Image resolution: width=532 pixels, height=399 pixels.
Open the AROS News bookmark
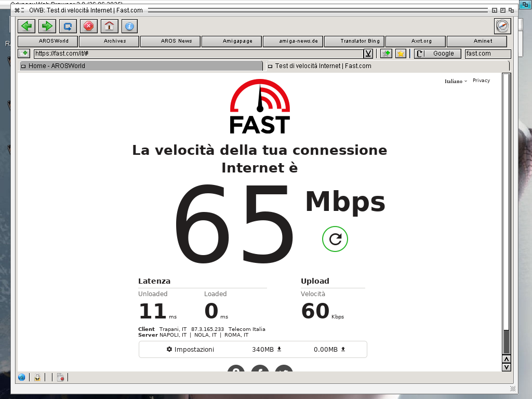coord(170,41)
